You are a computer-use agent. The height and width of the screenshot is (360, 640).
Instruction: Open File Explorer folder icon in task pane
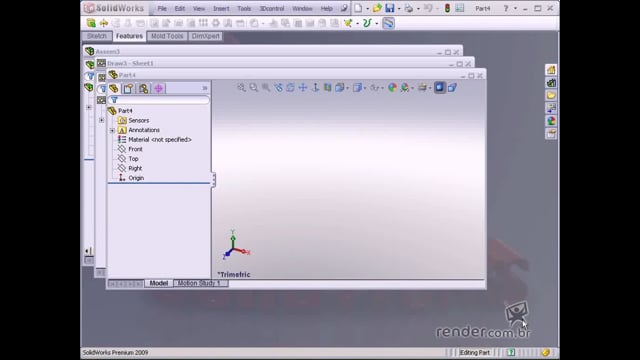point(551,96)
